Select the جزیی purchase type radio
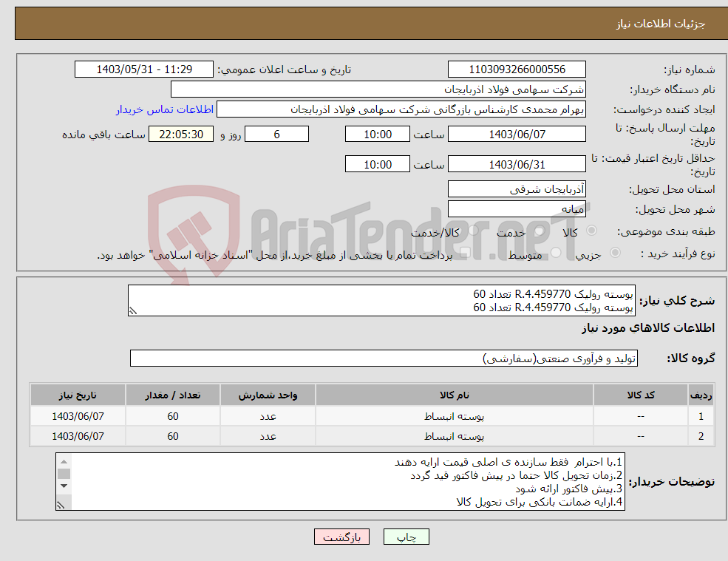 (615, 253)
